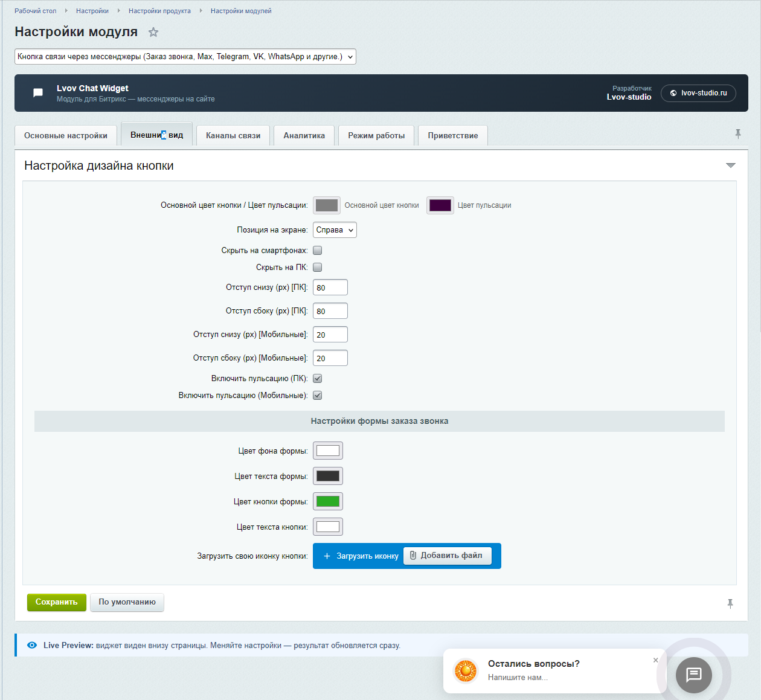Click the Сохранить button
Viewport: 761px width, 700px height.
(x=56, y=602)
